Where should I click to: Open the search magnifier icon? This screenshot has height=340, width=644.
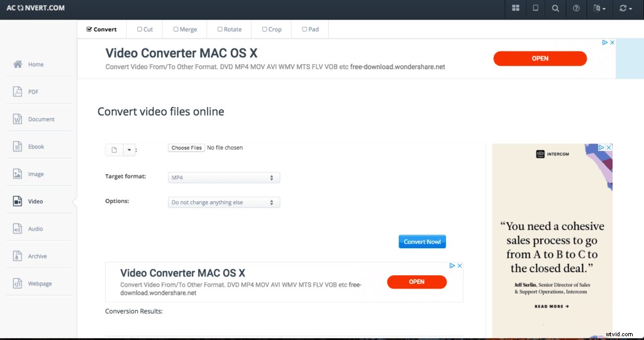tap(555, 8)
